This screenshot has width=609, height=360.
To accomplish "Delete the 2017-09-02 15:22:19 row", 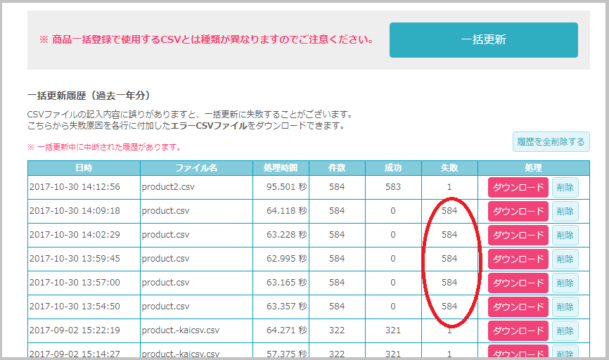I will 565,331.
